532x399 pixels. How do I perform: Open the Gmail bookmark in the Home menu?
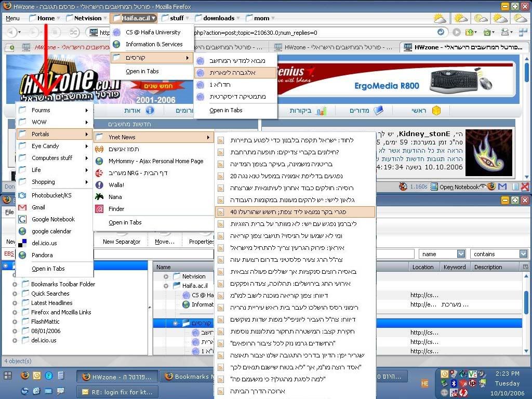[x=54, y=207]
